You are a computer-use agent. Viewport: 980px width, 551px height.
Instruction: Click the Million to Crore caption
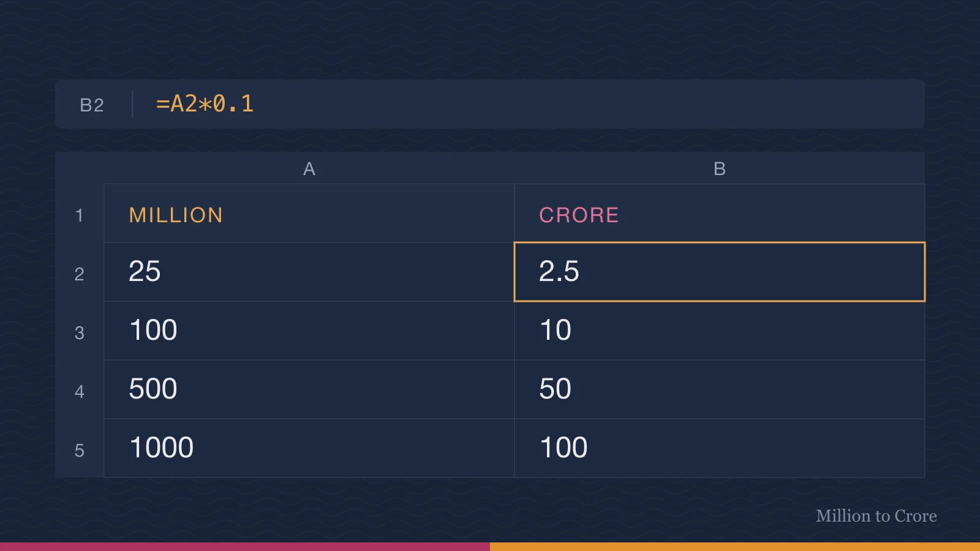click(876, 516)
